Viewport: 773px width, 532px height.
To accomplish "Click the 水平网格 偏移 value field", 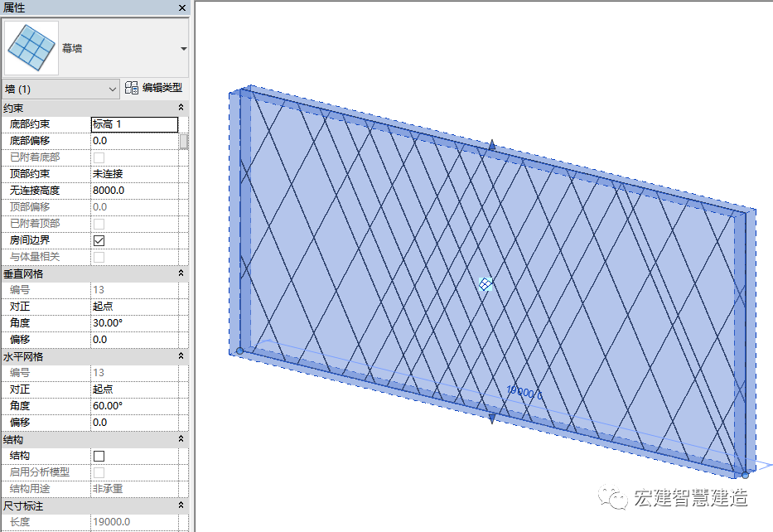I will pos(134,423).
